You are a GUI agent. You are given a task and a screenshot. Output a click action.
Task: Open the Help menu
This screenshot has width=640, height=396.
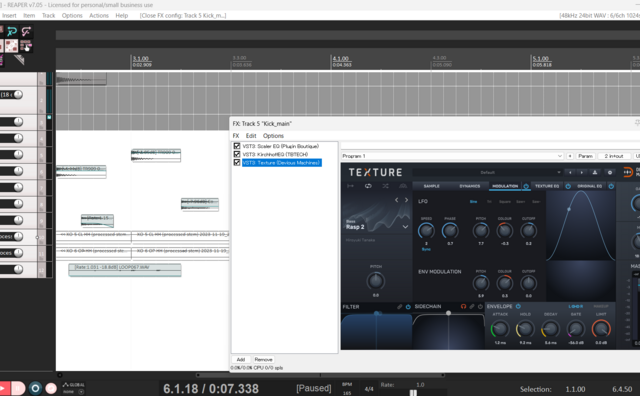coord(122,16)
